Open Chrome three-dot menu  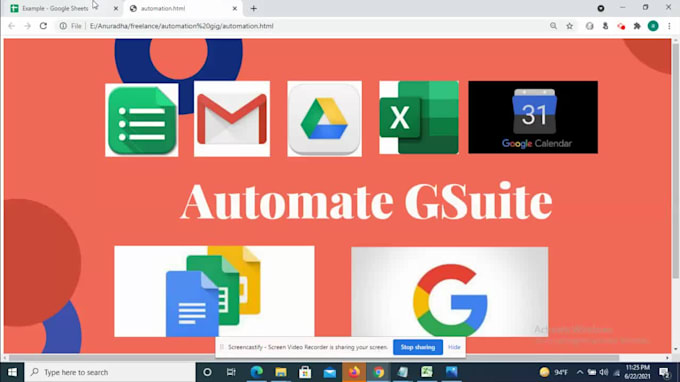click(670, 26)
